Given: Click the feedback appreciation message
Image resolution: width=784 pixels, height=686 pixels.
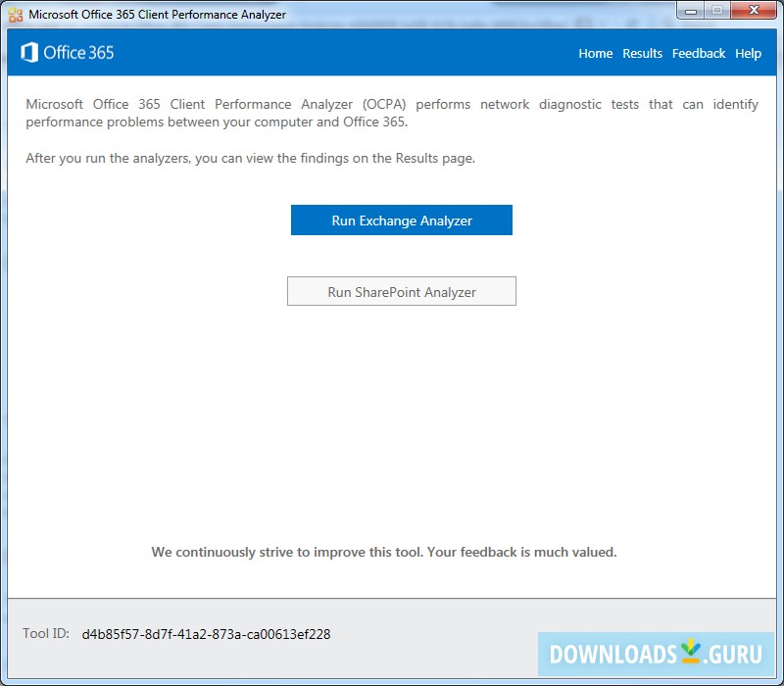Looking at the screenshot, I should [x=392, y=552].
